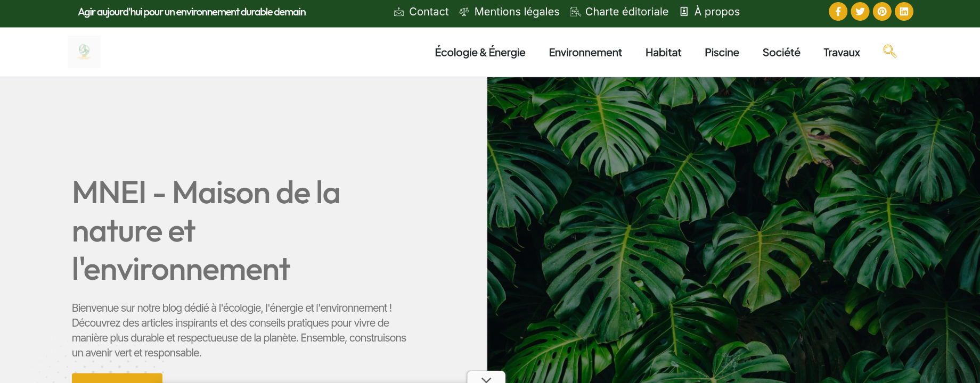Select Société menu item
The width and height of the screenshot is (980, 383).
[x=781, y=52]
